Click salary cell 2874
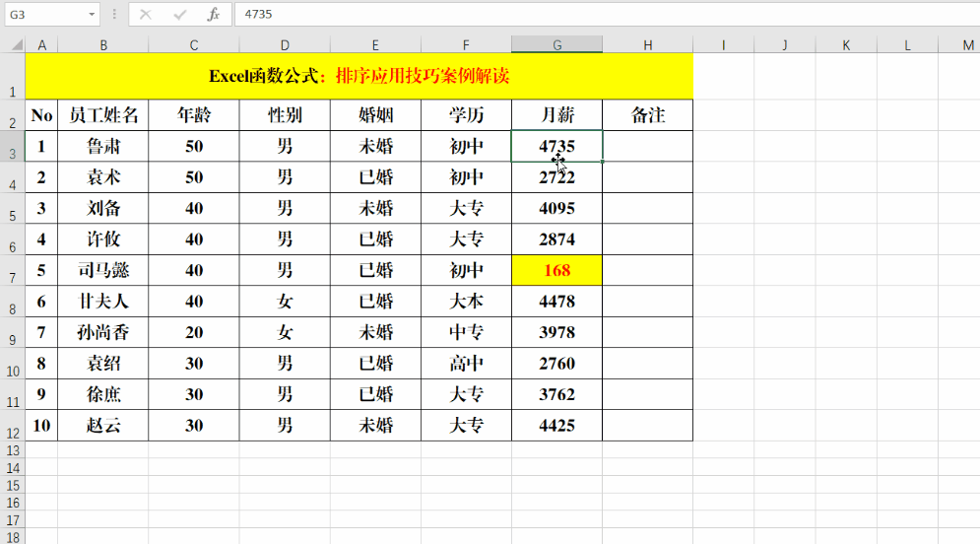Viewport: 980px width, 544px height. click(x=556, y=239)
